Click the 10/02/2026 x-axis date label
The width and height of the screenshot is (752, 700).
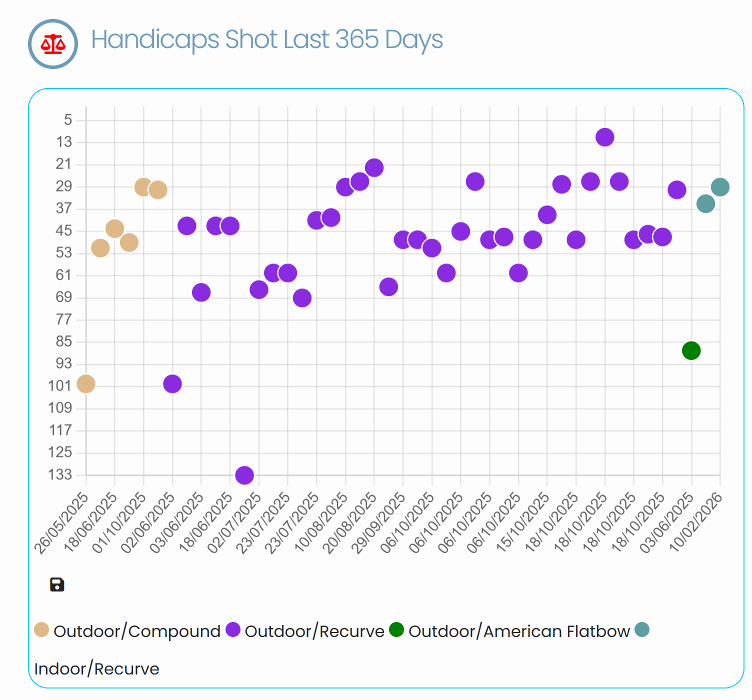pyautogui.click(x=696, y=522)
